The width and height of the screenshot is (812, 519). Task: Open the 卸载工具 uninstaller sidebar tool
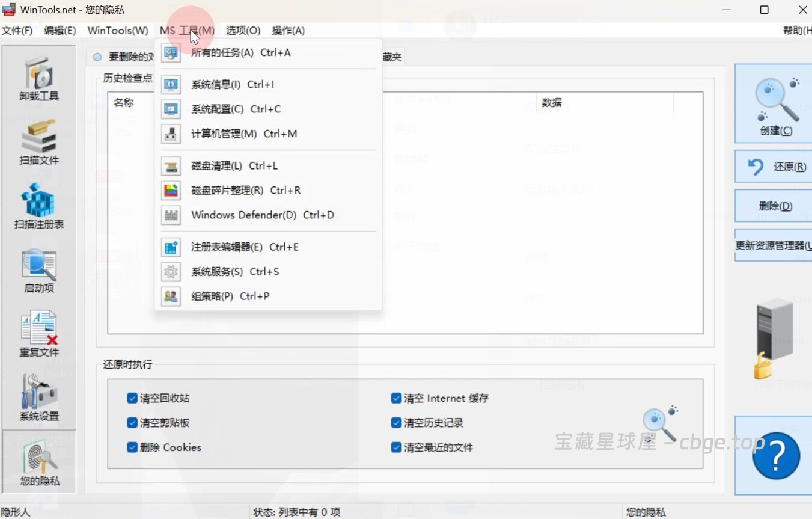coord(39,78)
